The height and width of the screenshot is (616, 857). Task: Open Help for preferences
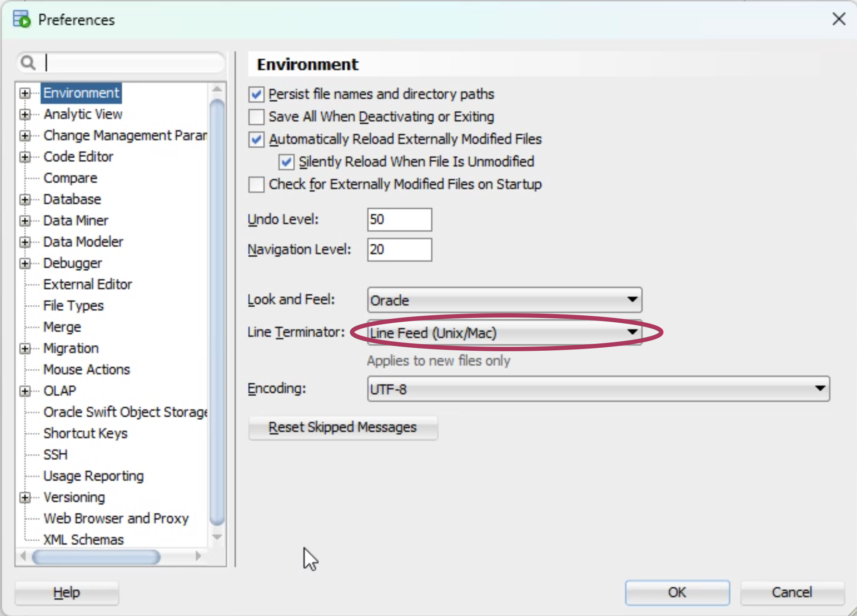(67, 593)
